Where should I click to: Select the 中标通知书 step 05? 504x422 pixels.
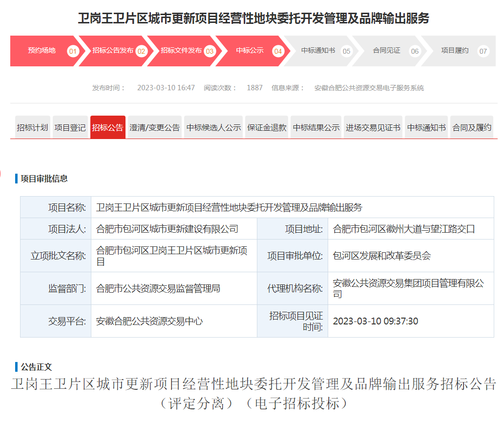tap(321, 51)
